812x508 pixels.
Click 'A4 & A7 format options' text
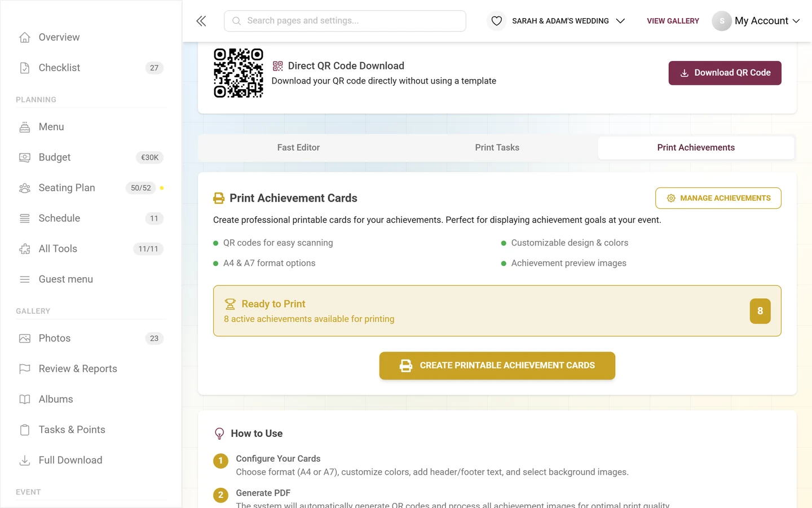coord(270,263)
